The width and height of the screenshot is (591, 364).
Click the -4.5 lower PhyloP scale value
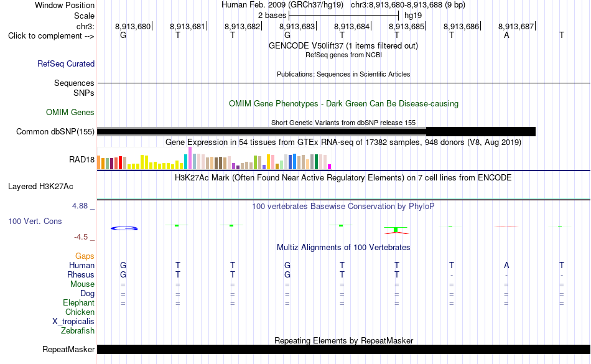coord(81,236)
